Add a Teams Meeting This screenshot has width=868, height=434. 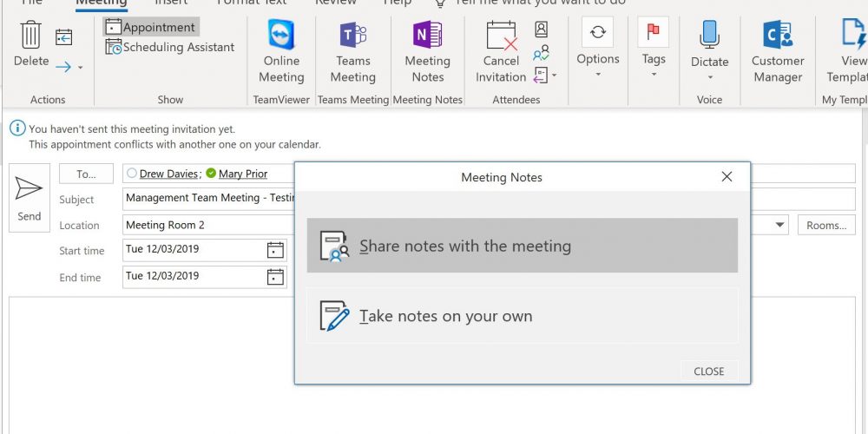[x=353, y=51]
